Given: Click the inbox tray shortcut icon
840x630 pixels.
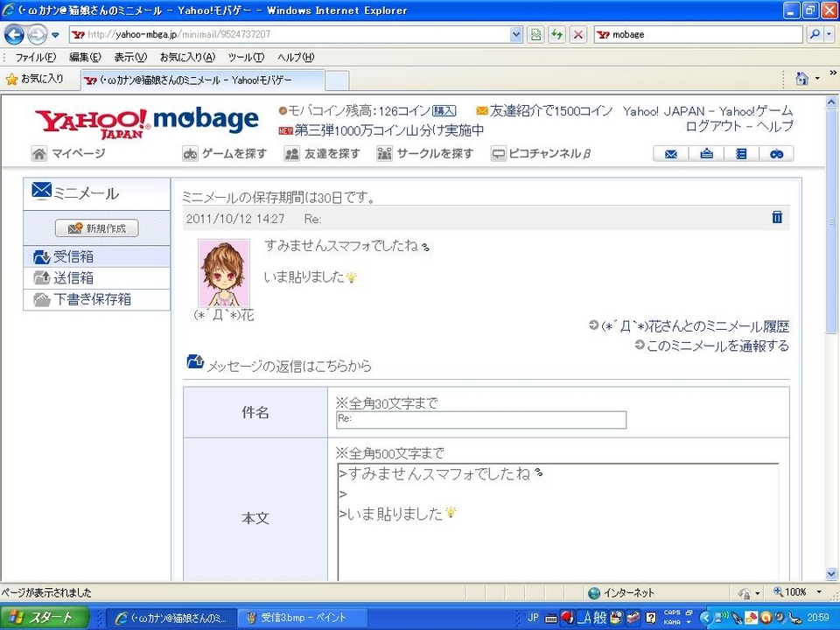Looking at the screenshot, I should tap(707, 154).
